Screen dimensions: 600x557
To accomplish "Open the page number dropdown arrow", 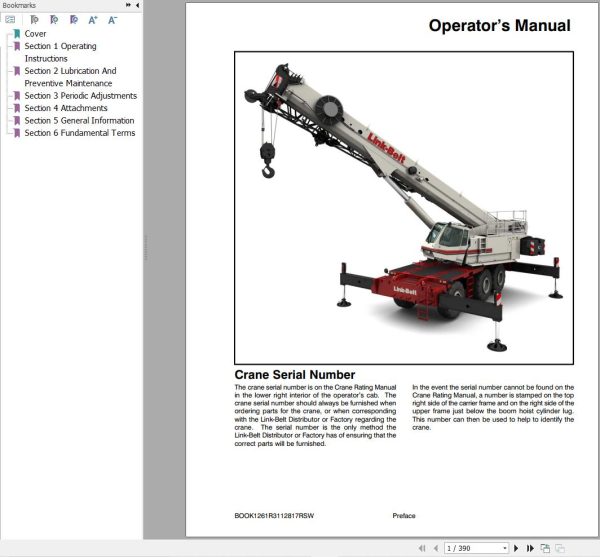I will point(505,548).
